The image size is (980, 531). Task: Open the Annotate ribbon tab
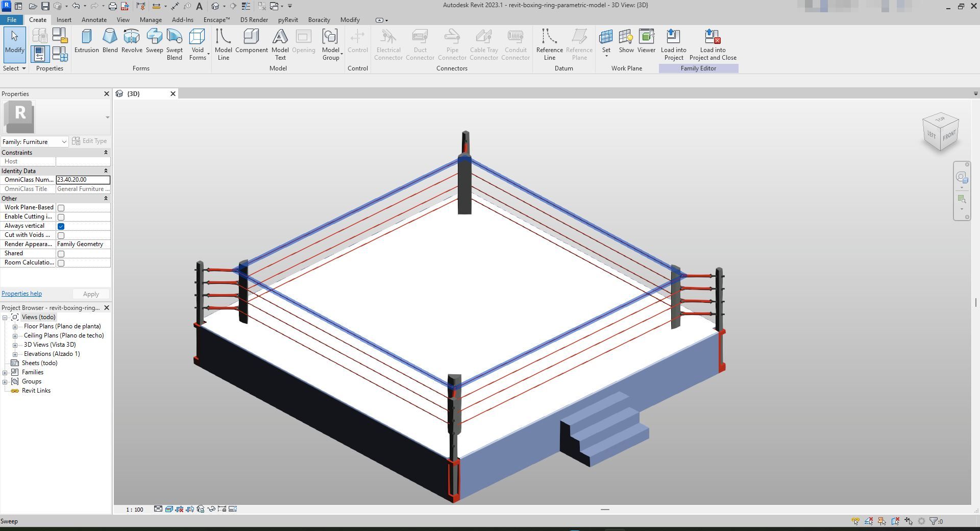pyautogui.click(x=94, y=20)
